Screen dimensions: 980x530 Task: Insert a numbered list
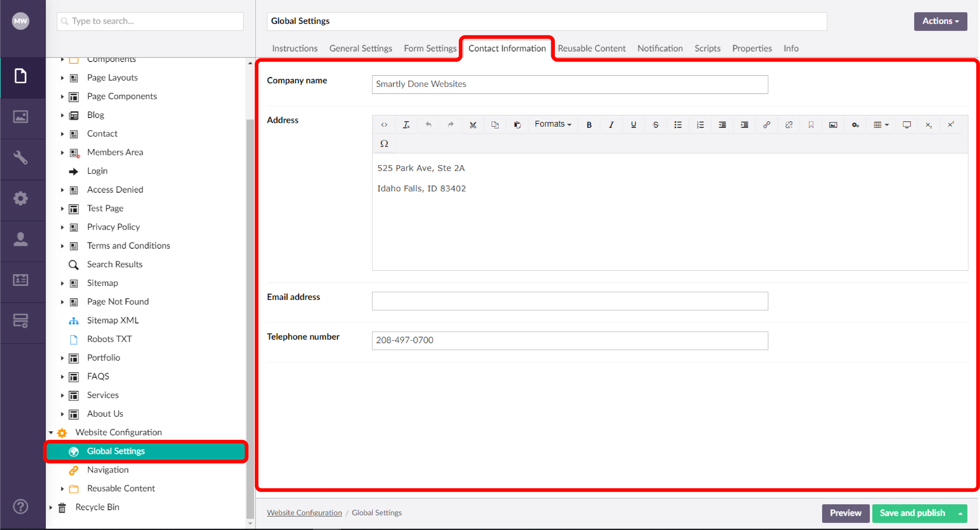[700, 125]
